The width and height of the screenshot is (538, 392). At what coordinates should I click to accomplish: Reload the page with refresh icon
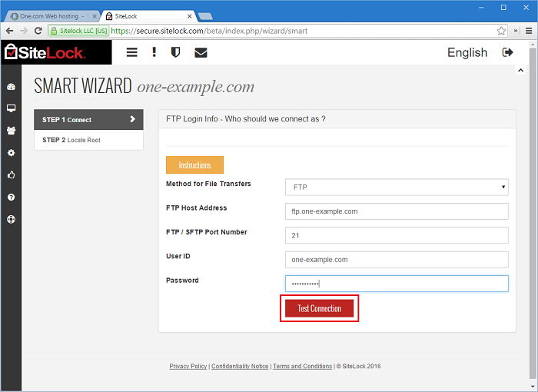pos(38,31)
